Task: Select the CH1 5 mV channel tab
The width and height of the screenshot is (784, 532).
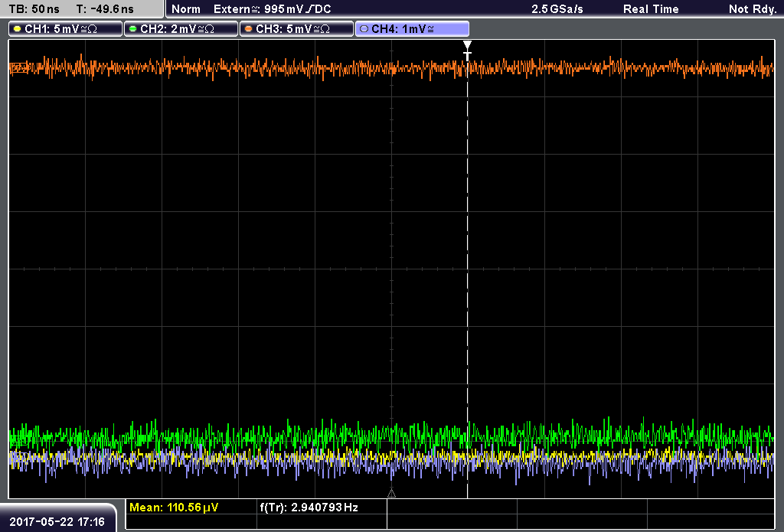Action: pos(66,29)
